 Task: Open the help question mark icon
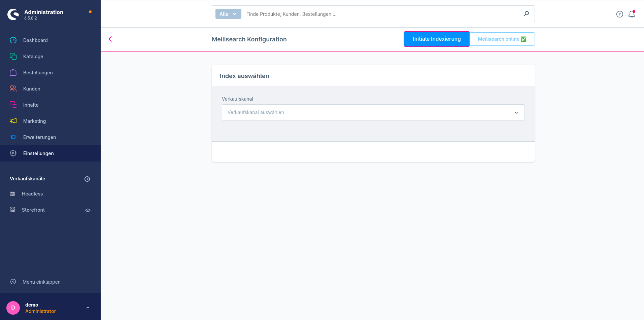[x=620, y=14]
